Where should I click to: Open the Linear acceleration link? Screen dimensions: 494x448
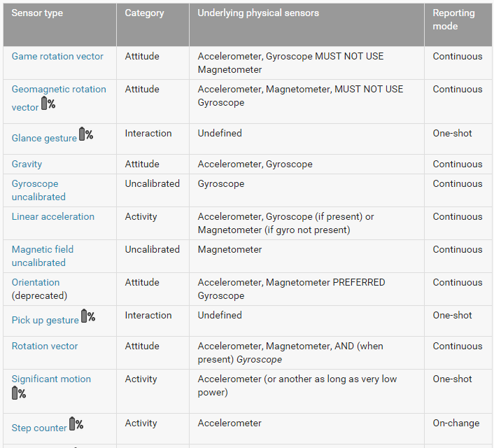coord(52,216)
